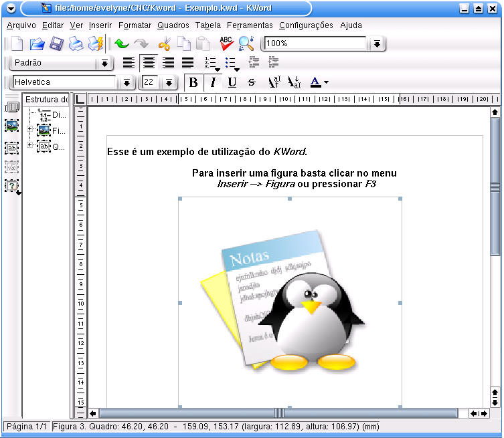
Task: Open a file with the folder icon
Action: pos(37,43)
